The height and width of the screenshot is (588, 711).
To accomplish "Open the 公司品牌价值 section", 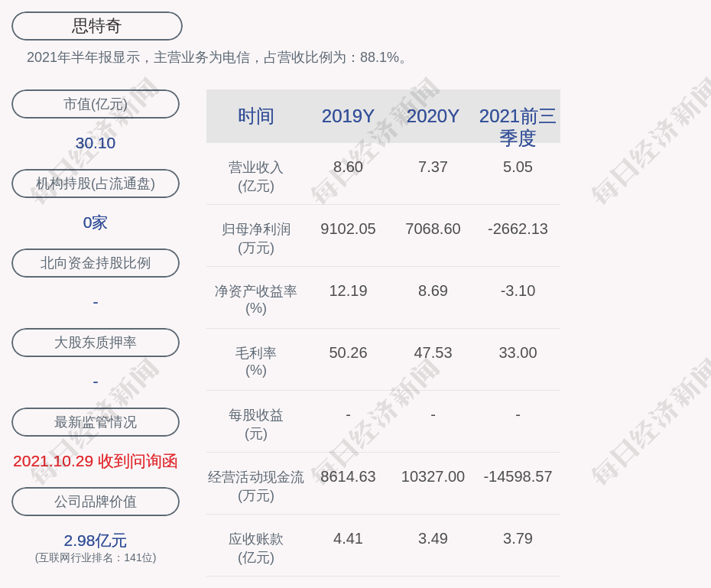I will click(96, 502).
